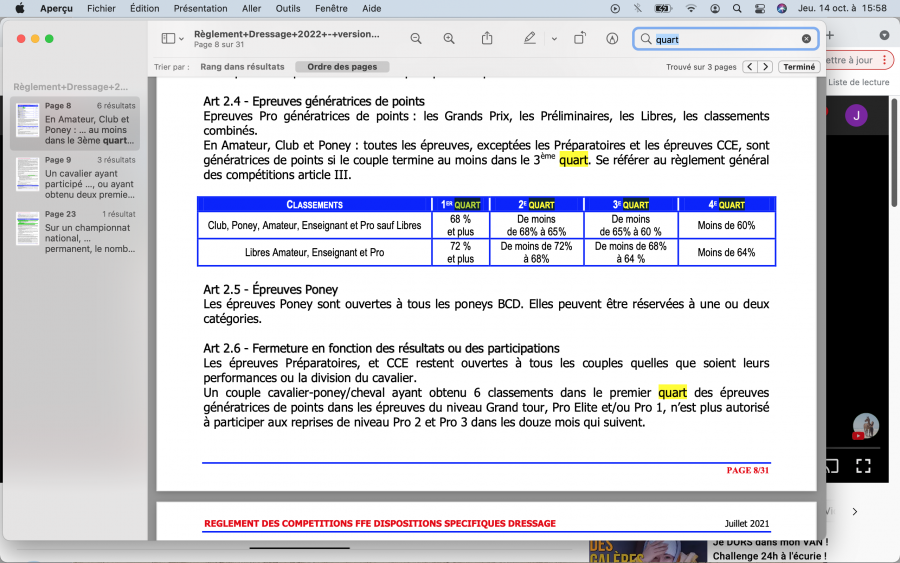The image size is (900, 563).
Task: Sort by 'Rang dans résultats'
Action: pos(242,67)
